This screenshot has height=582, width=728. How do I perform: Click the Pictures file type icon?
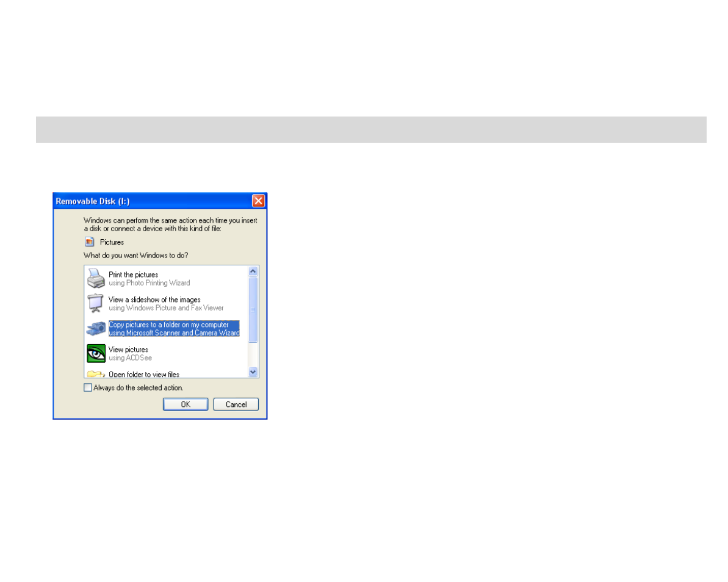coord(90,242)
